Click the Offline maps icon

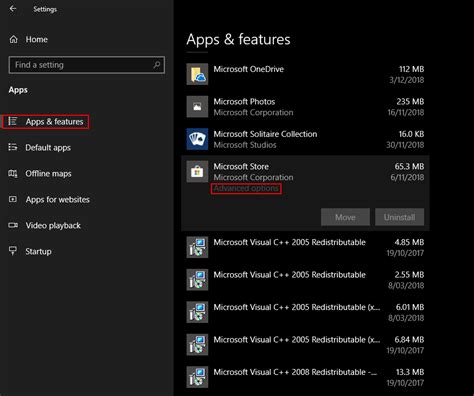pyautogui.click(x=13, y=174)
